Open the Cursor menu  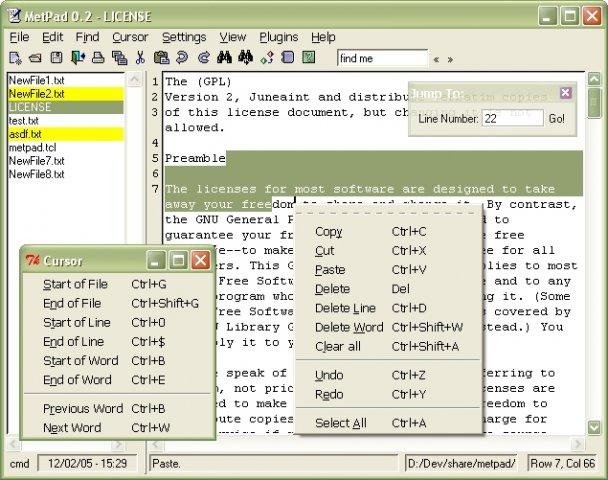[x=130, y=37]
